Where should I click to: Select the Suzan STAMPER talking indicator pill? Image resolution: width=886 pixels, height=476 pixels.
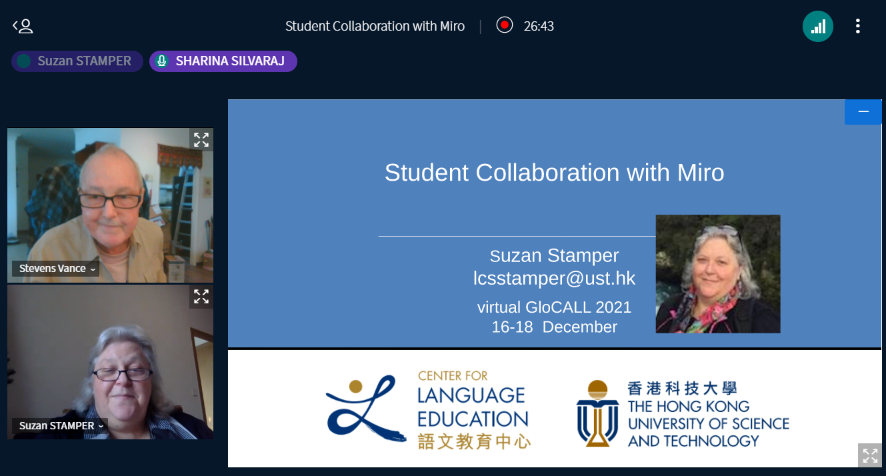click(77, 61)
